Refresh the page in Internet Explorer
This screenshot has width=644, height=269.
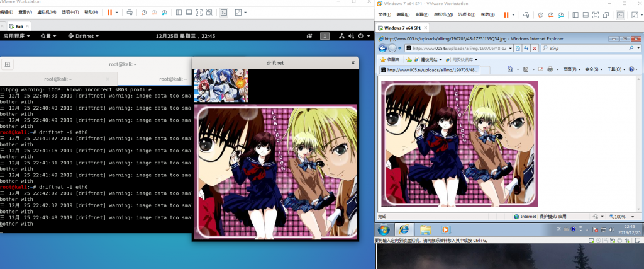coord(526,48)
